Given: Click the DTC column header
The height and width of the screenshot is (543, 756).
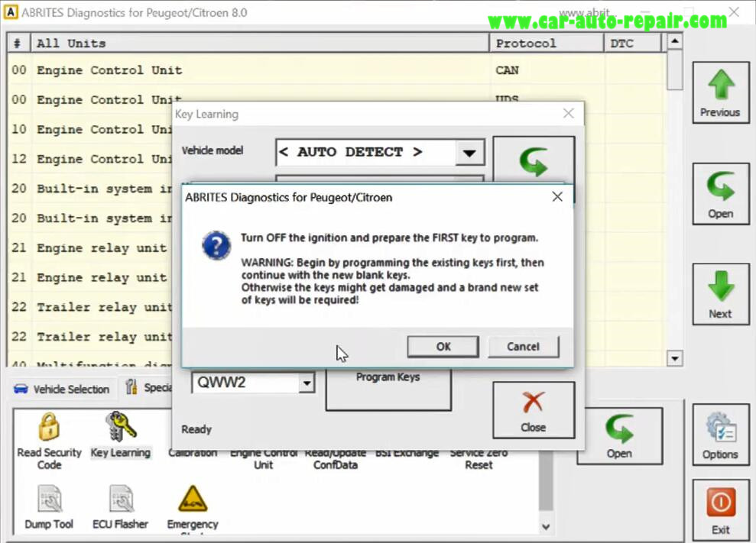Looking at the screenshot, I should 633,44.
